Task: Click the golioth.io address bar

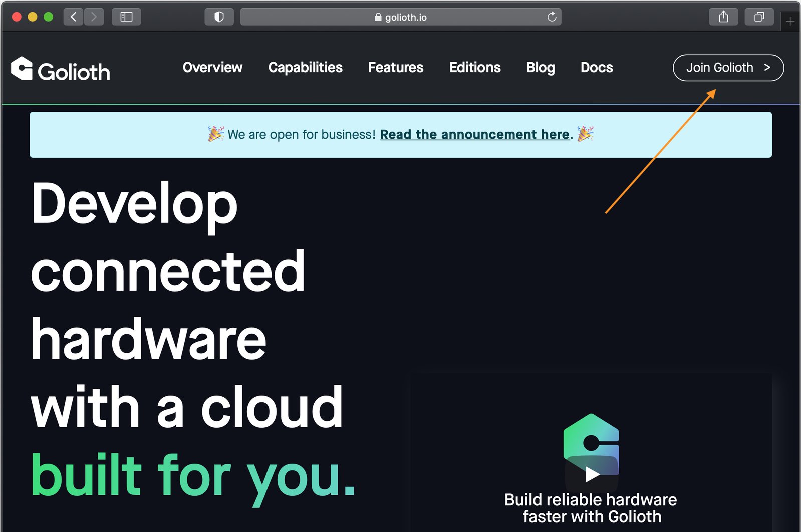Action: 401,17
